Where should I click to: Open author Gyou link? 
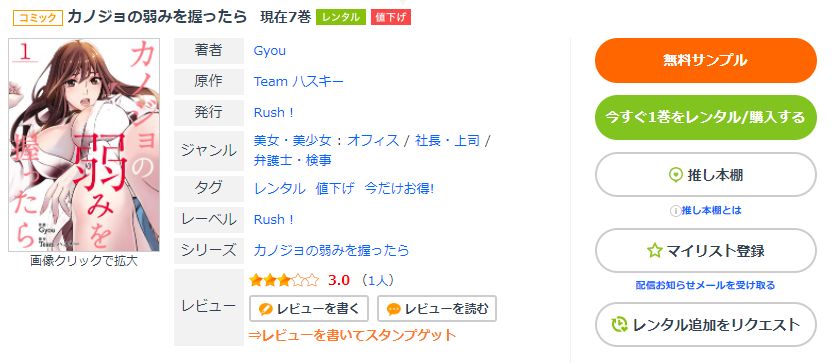point(269,51)
